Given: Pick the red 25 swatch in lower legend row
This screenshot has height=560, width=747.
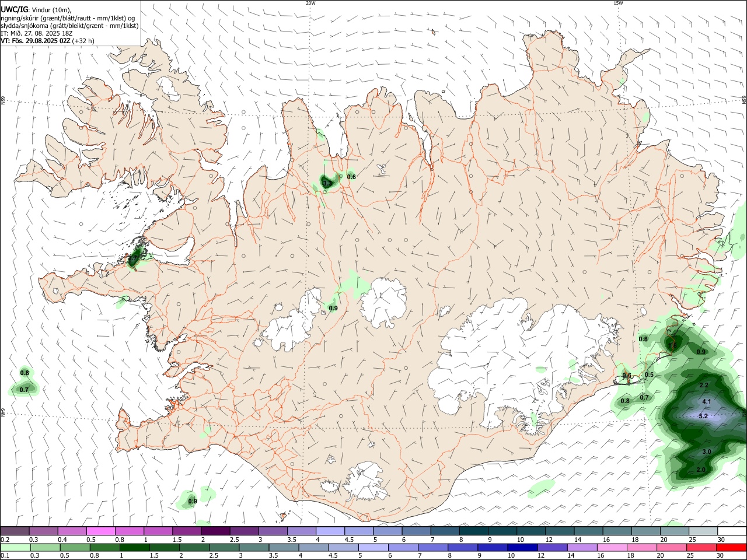Looking at the screenshot, I should point(701,547).
